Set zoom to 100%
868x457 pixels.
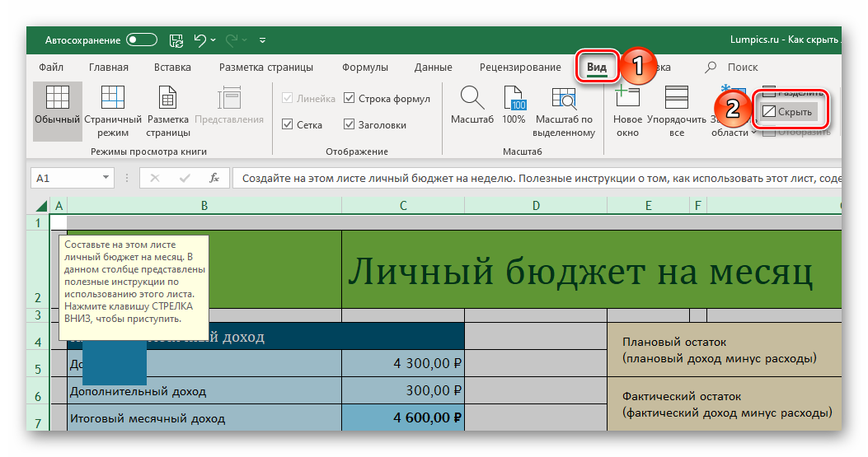514,105
